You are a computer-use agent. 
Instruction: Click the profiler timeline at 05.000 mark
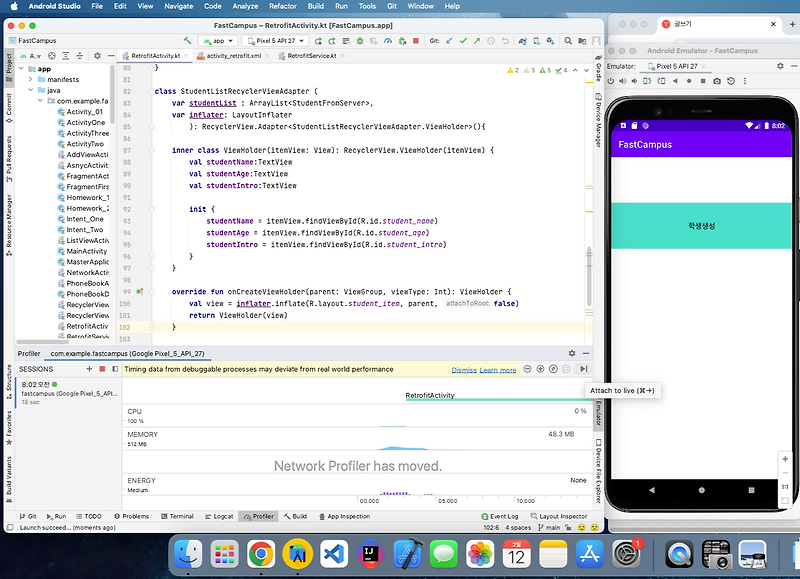(448, 501)
